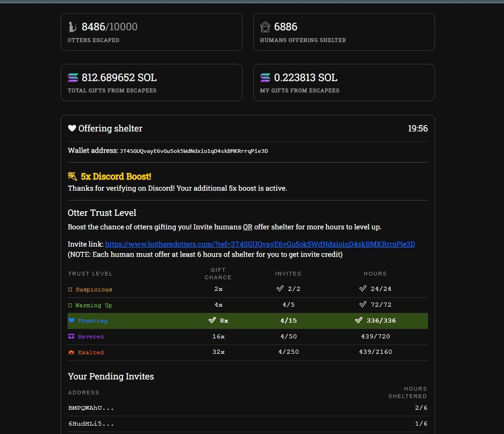The height and width of the screenshot is (434, 504).
Task: Click the TRUST LEVEL column header
Action: 90,274
